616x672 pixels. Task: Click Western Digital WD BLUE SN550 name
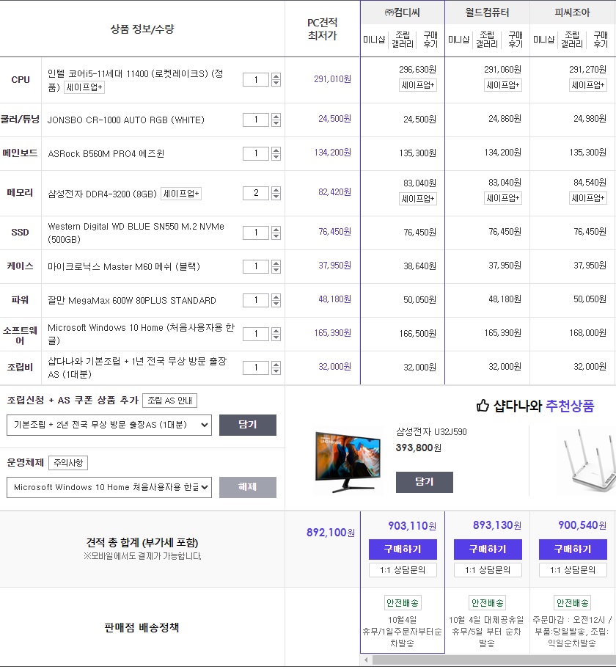pyautogui.click(x=136, y=233)
